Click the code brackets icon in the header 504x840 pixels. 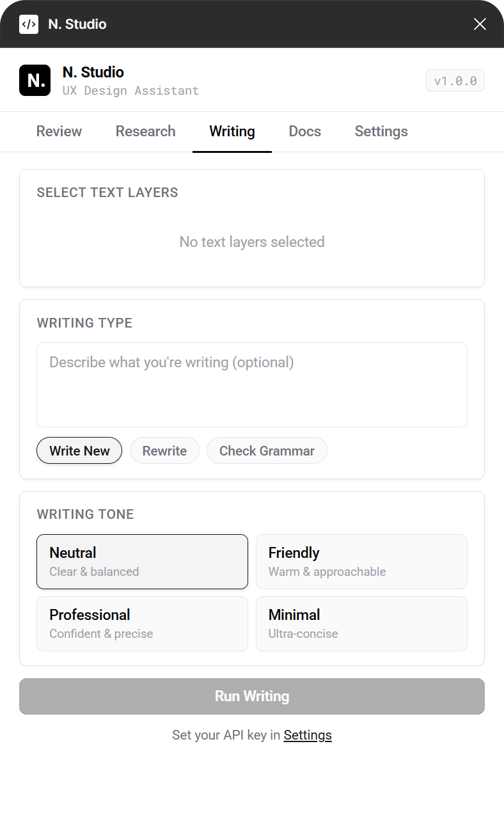(x=29, y=24)
